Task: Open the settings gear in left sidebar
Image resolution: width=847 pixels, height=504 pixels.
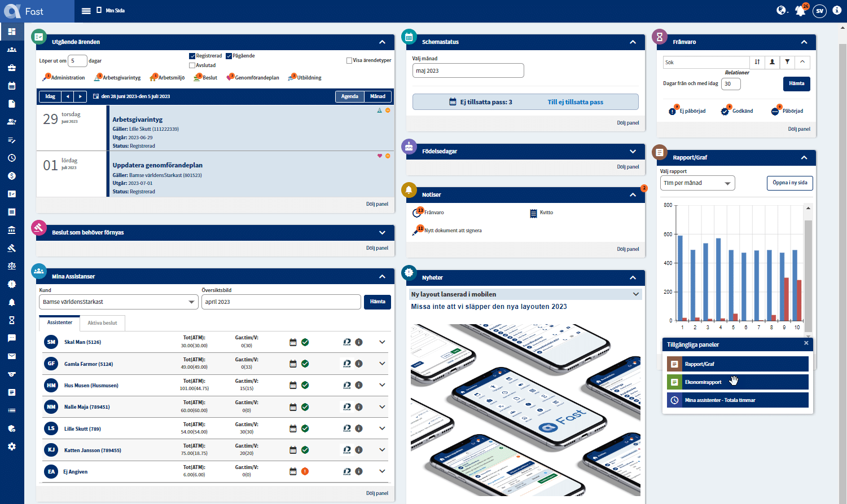Action: 12,446
